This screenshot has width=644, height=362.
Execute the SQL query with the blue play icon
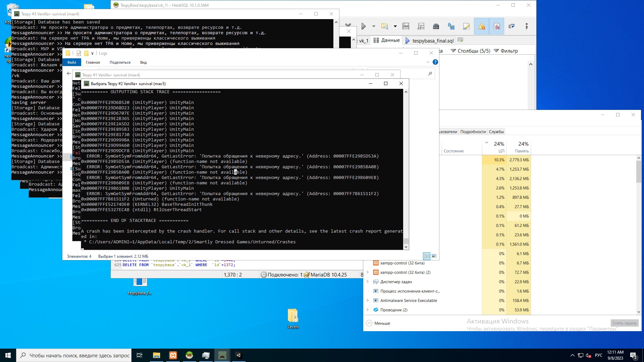(x=363, y=26)
